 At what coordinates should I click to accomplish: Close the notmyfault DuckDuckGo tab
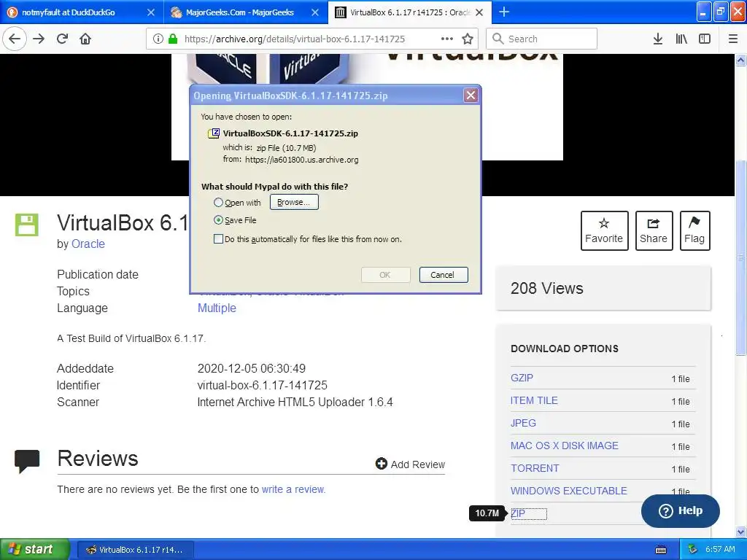coord(150,12)
